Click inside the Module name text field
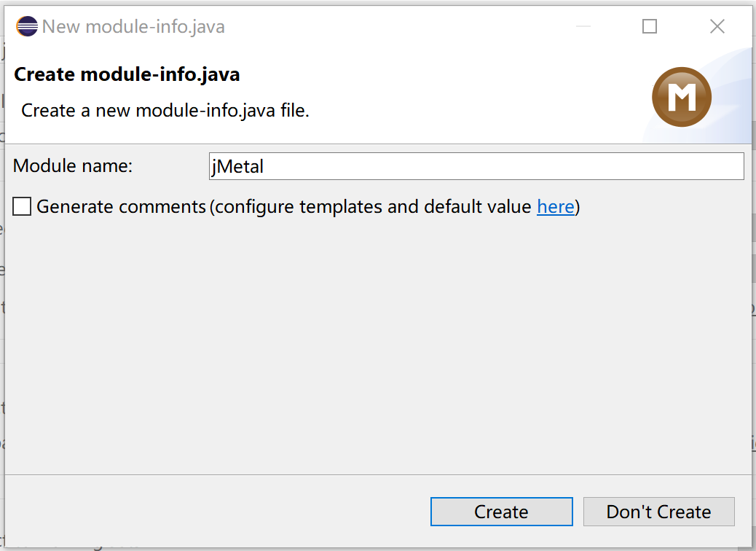 point(473,166)
